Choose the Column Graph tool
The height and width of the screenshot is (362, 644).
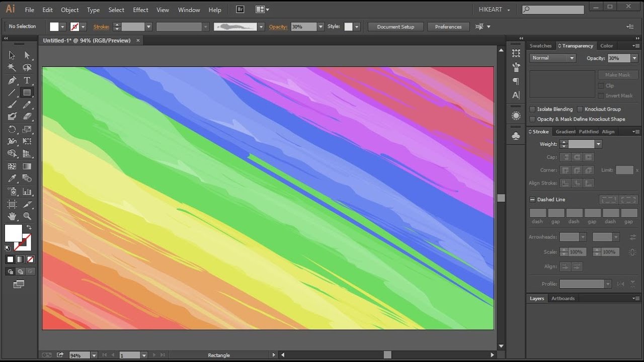point(27,192)
